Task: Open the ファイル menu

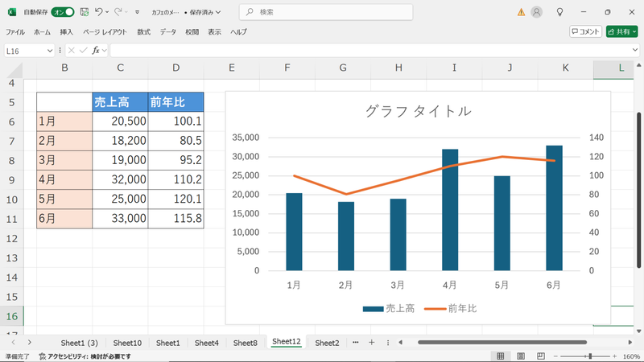Action: tap(15, 31)
